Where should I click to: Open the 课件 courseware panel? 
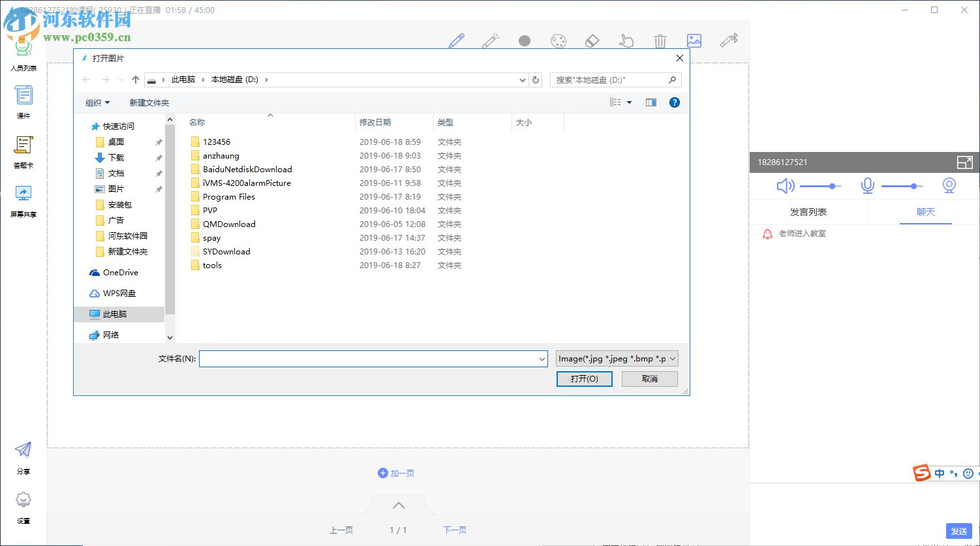23,102
